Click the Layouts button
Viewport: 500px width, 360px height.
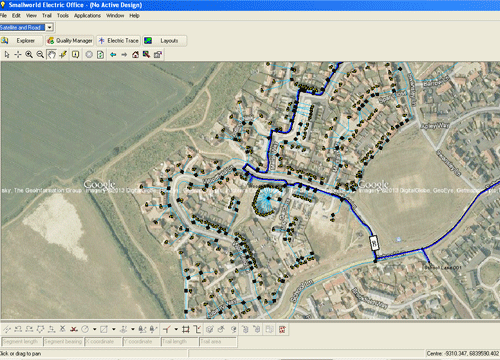pos(165,41)
